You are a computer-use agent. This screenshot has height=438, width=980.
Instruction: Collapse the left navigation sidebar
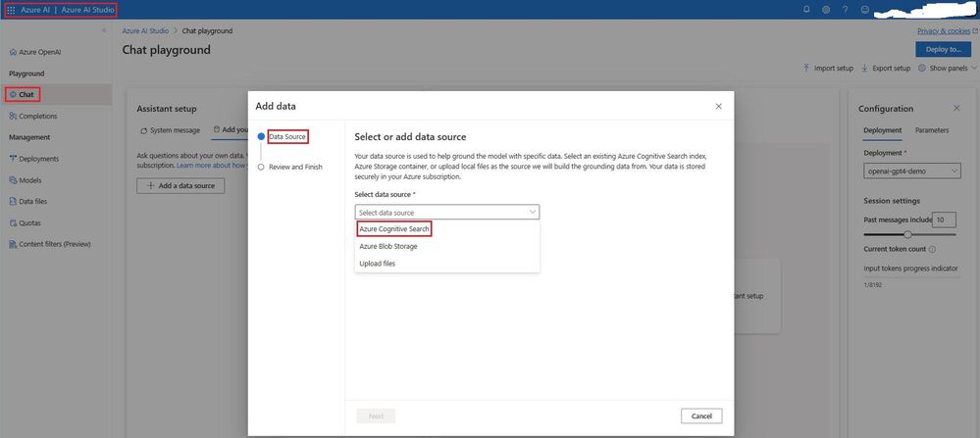point(104,30)
